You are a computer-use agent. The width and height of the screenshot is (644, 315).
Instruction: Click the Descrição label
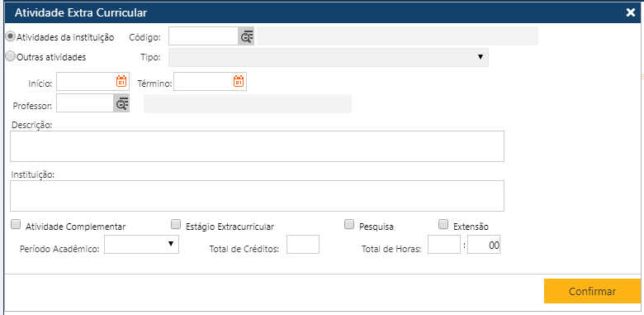click(x=32, y=125)
